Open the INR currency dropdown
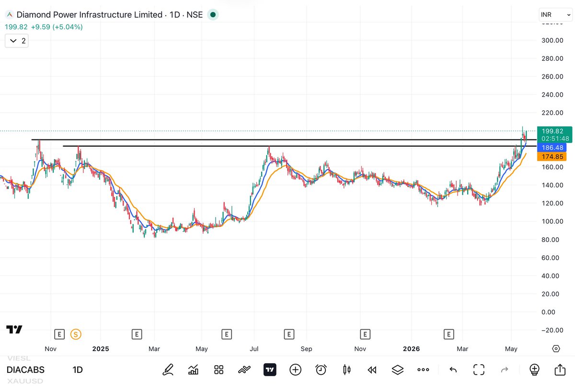The image size is (575, 392). click(x=555, y=15)
